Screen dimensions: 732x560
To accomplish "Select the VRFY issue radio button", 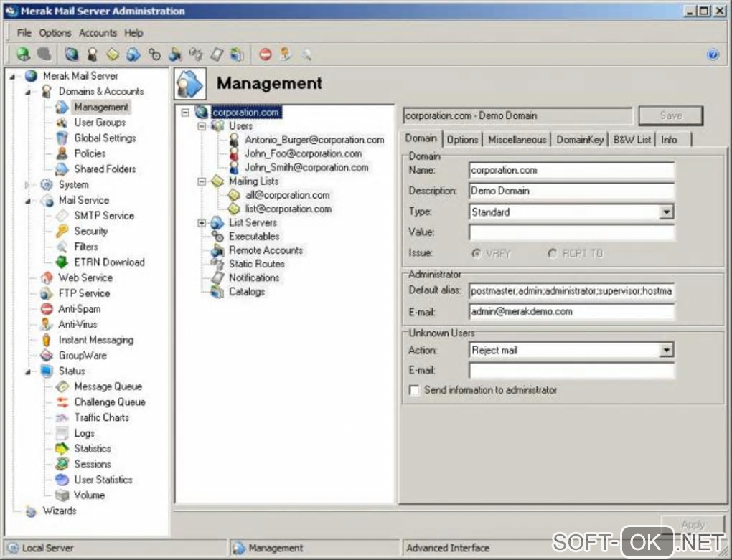I will [x=476, y=253].
